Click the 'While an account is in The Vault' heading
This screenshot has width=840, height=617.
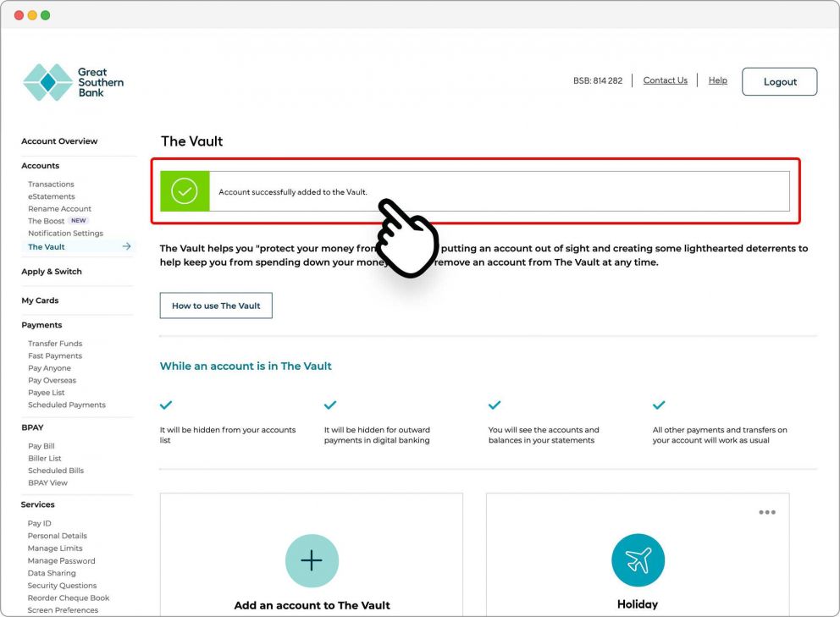246,366
